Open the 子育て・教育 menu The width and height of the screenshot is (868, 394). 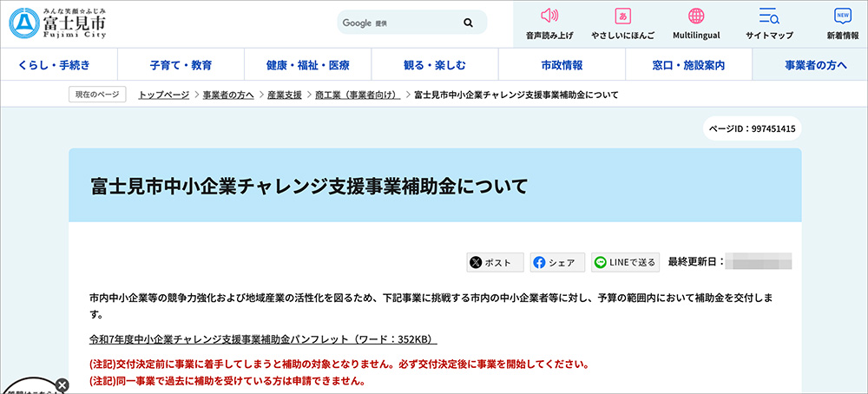click(x=181, y=65)
